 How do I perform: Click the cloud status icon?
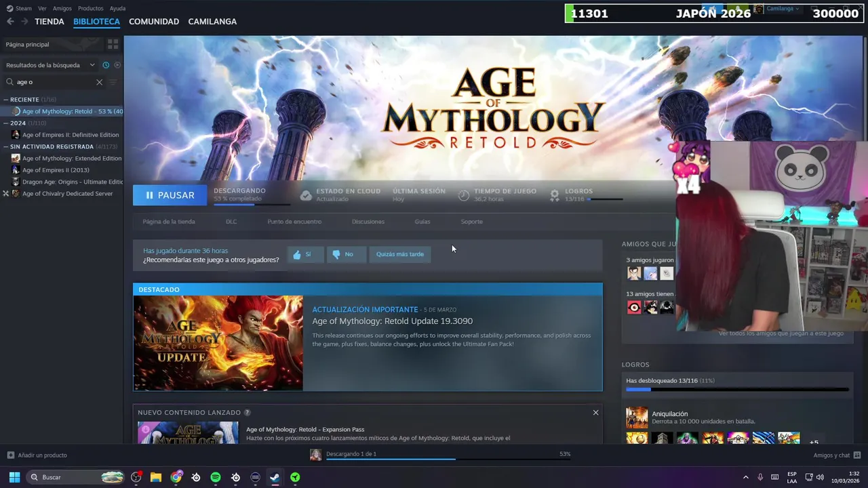click(x=306, y=195)
